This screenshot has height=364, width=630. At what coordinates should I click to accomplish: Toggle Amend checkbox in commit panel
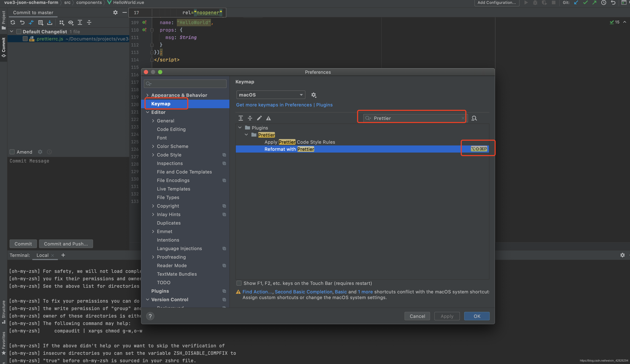12,152
